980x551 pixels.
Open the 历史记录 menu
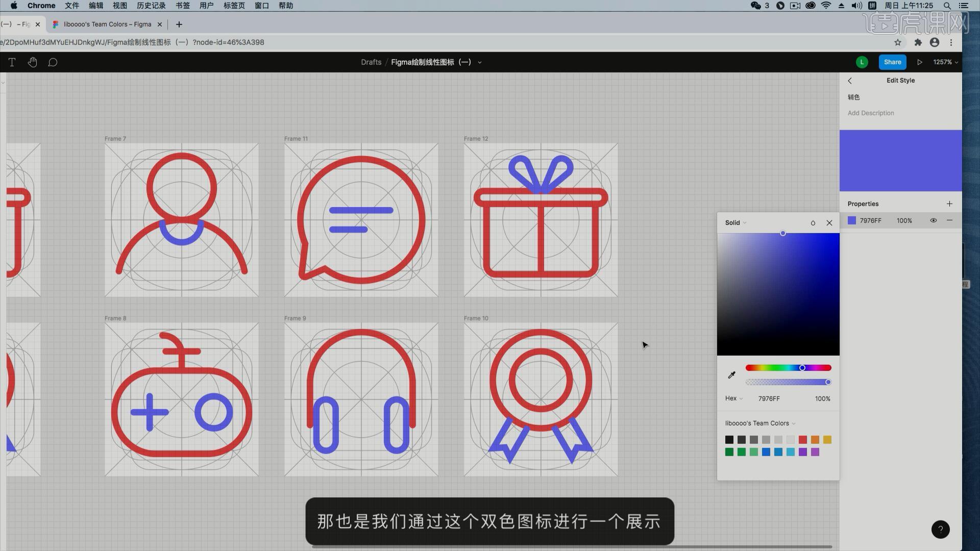pyautogui.click(x=151, y=6)
